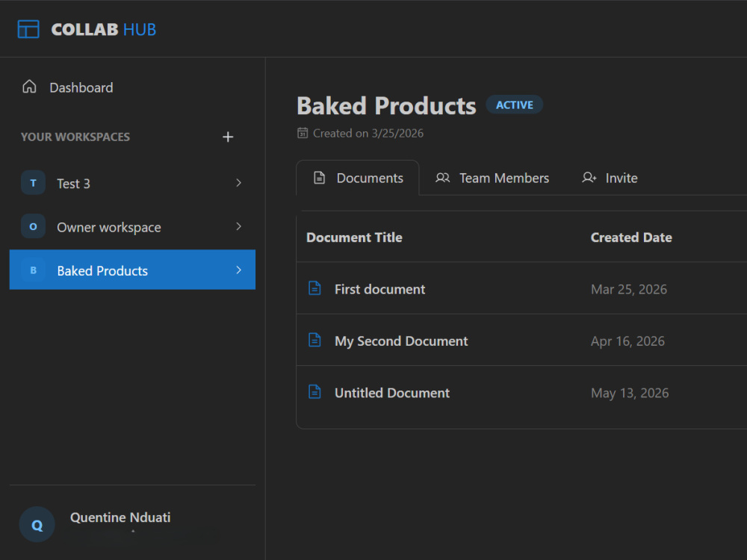Select the Baked Products workspace entry
The height and width of the screenshot is (560, 747).
(x=132, y=270)
